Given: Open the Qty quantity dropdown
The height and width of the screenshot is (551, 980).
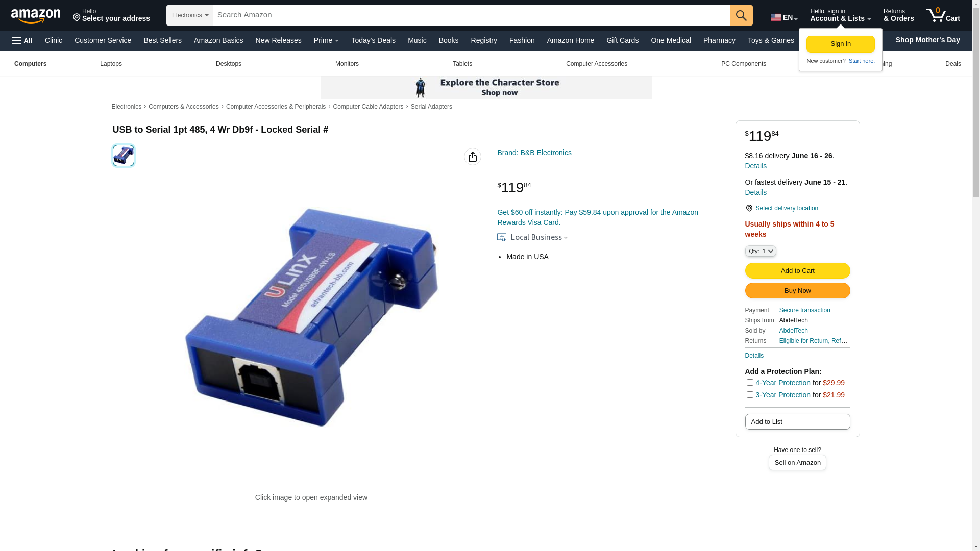Looking at the screenshot, I should (x=761, y=251).
